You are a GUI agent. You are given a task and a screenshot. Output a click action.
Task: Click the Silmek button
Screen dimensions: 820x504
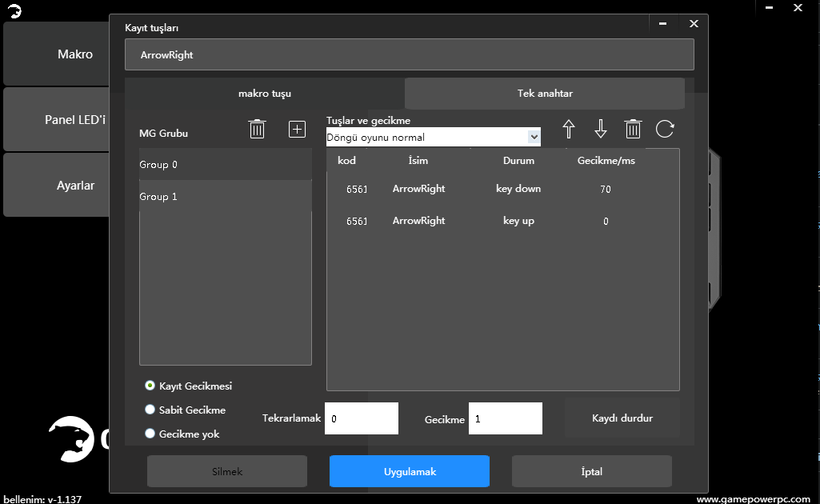227,471
